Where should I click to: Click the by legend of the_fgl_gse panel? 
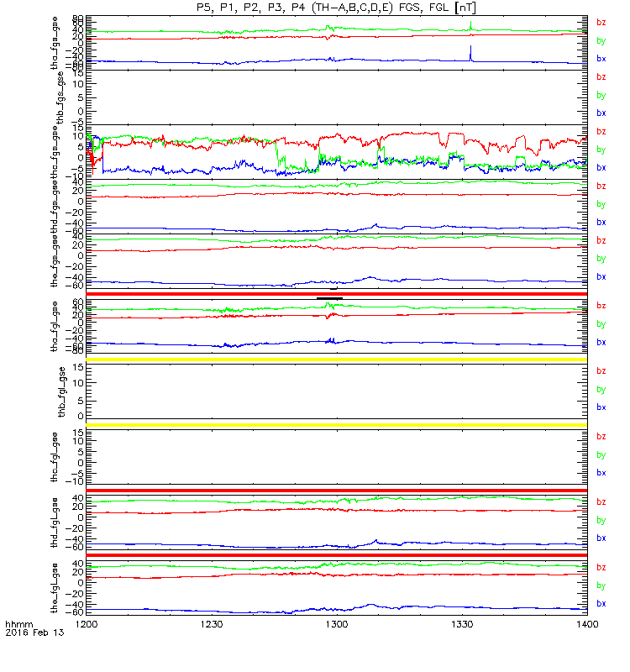[x=601, y=585]
